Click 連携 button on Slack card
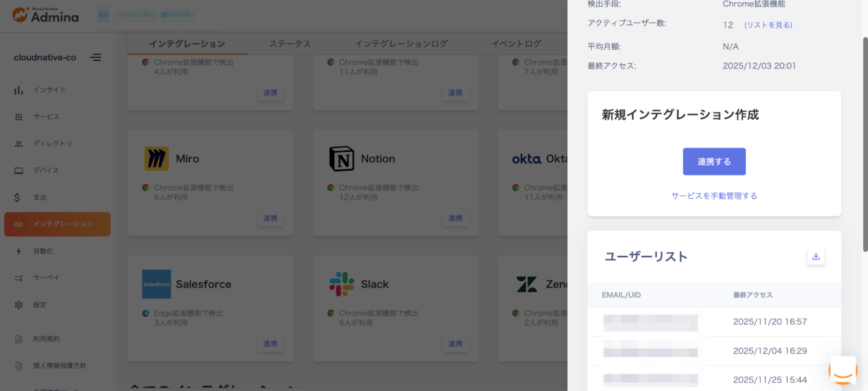The width and height of the screenshot is (868, 391). (x=455, y=343)
